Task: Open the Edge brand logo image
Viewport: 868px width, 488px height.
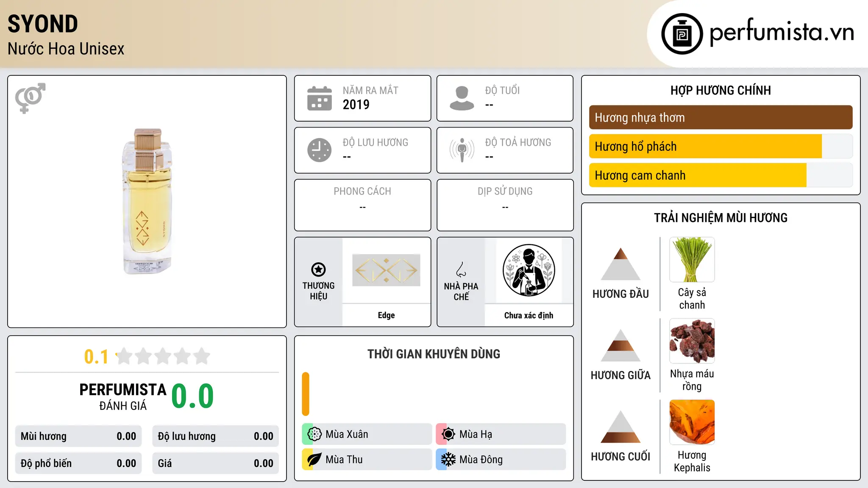Action: [x=386, y=270]
